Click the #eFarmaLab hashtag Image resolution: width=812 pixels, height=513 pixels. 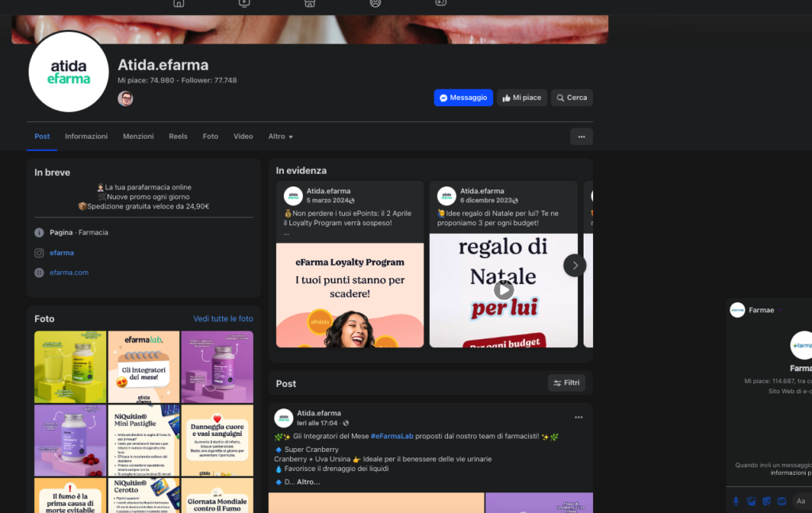(392, 436)
